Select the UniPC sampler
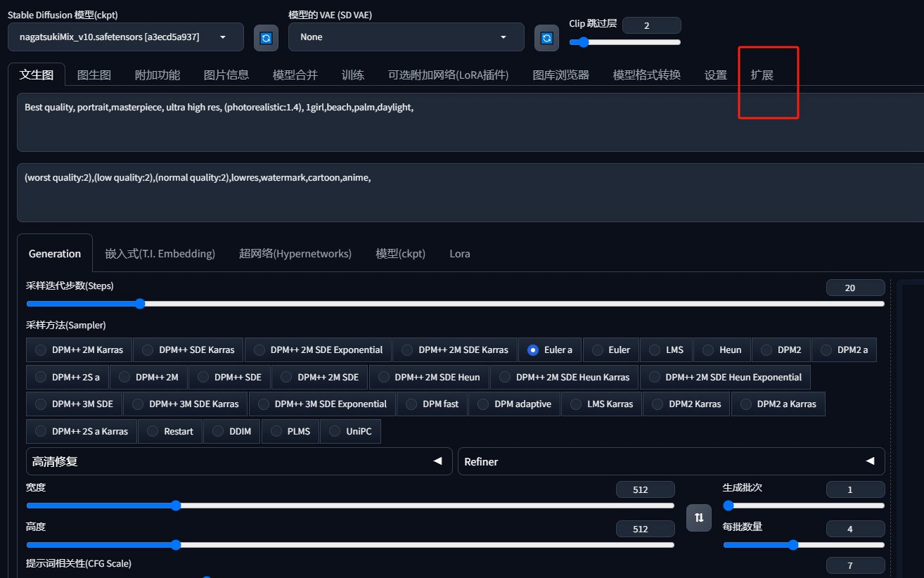The image size is (924, 578). [x=350, y=431]
